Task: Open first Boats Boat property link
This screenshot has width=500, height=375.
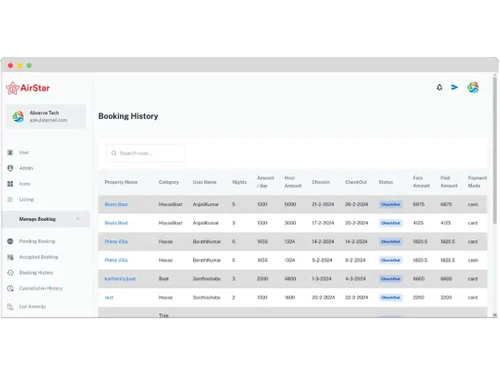Action: click(116, 204)
